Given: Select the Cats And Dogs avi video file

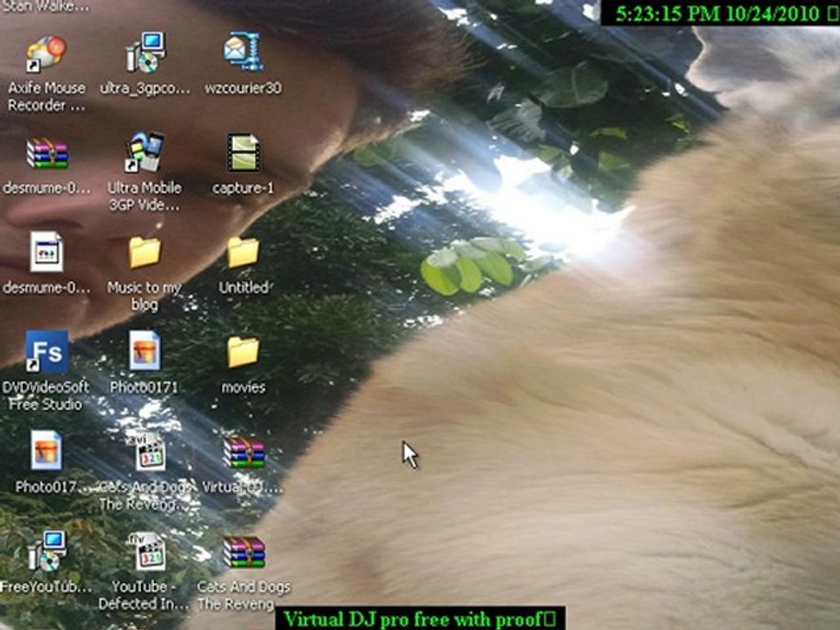Looking at the screenshot, I should [x=150, y=451].
